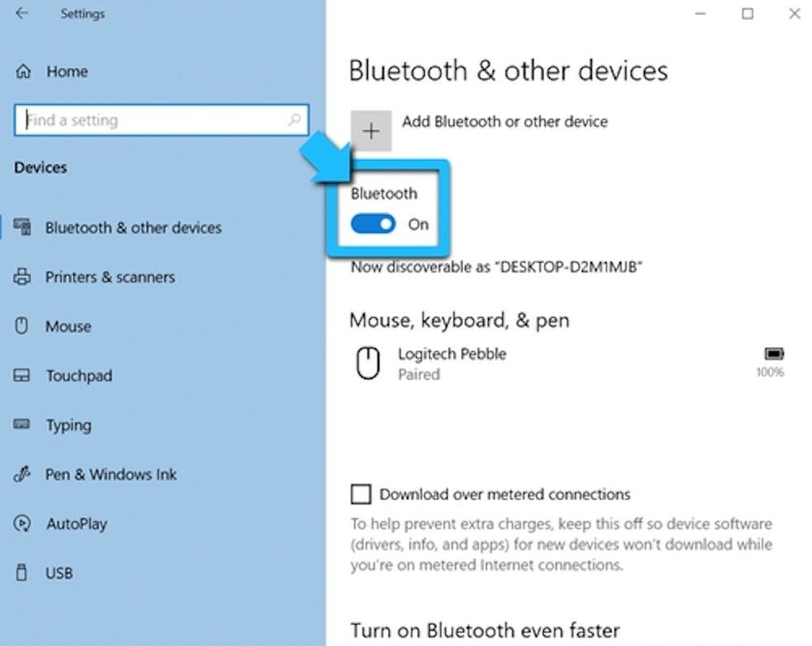The height and width of the screenshot is (646, 812).
Task: Turn off the Bluetooth toggle
Action: click(373, 224)
